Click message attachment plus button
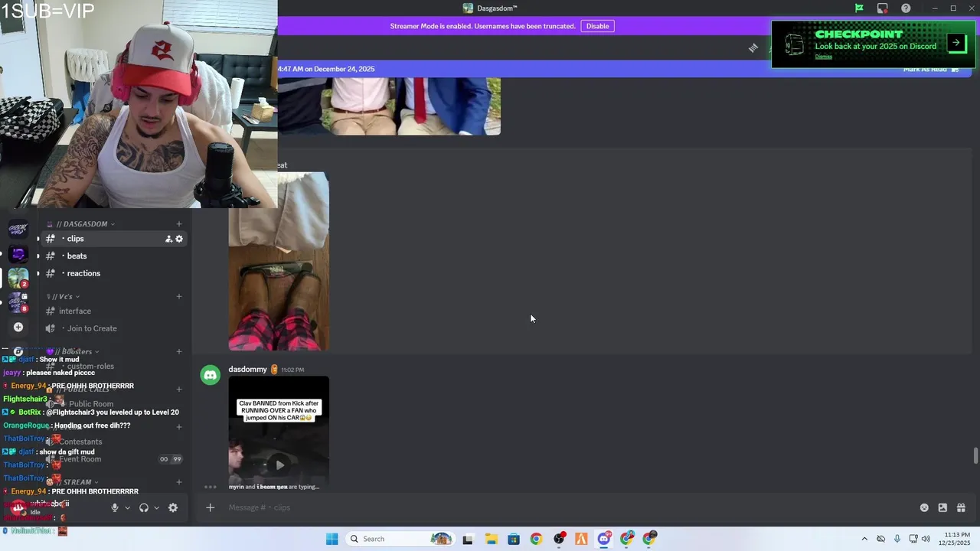 coord(210,507)
